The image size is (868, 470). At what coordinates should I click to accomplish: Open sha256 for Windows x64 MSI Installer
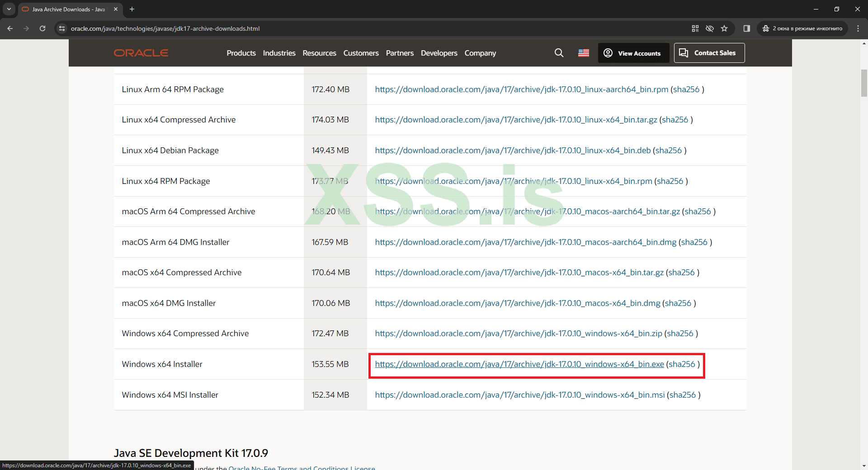683,395
